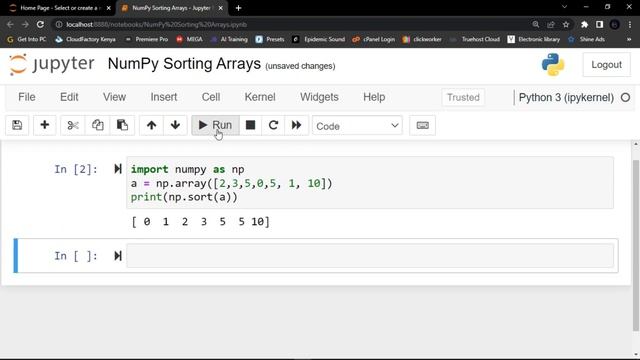640x360 pixels.
Task: Move selected cell up arrow
Action: point(151,125)
